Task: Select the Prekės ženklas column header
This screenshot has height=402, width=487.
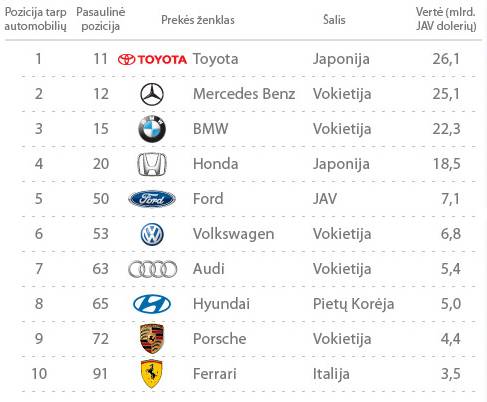Action: [198, 20]
